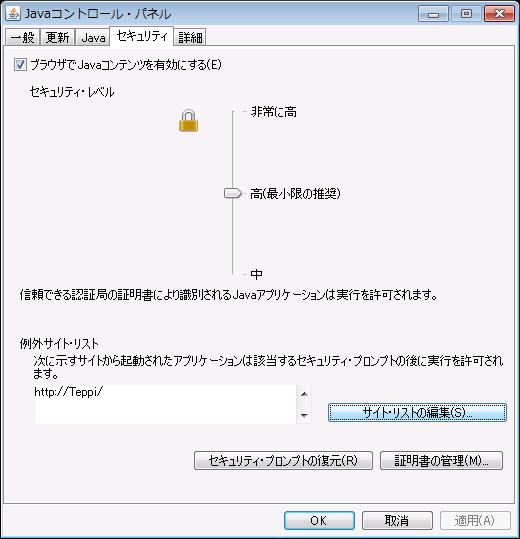Click the gold padlock security icon

188,121
